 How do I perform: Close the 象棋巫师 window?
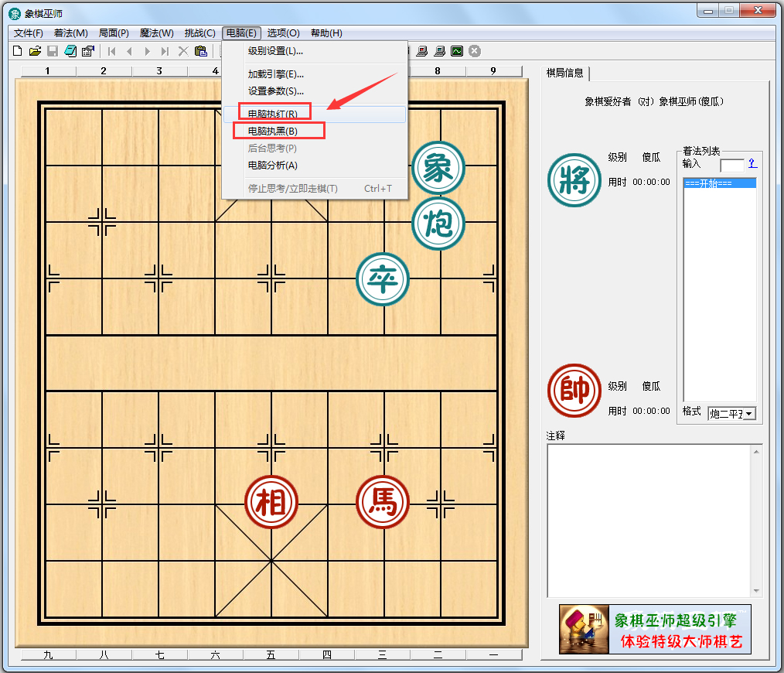pos(758,11)
